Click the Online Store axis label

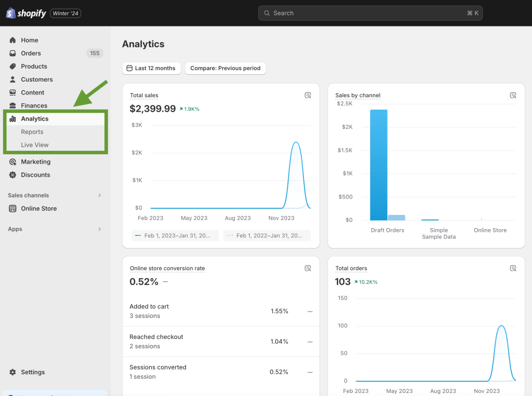[x=490, y=230]
